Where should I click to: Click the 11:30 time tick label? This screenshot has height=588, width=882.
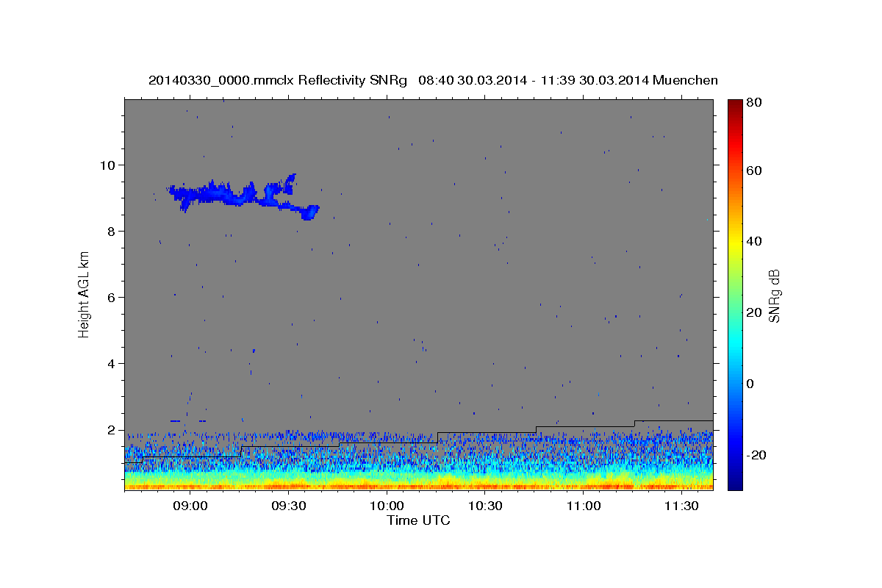[681, 506]
